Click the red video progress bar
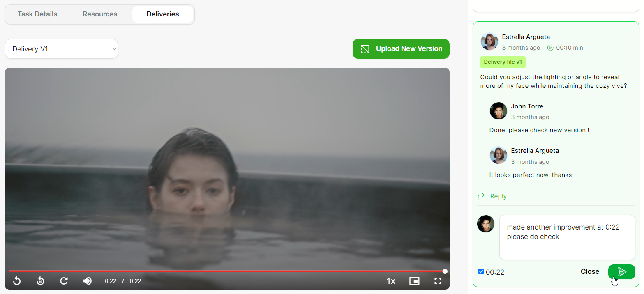The height and width of the screenshot is (294, 644). pos(227,271)
